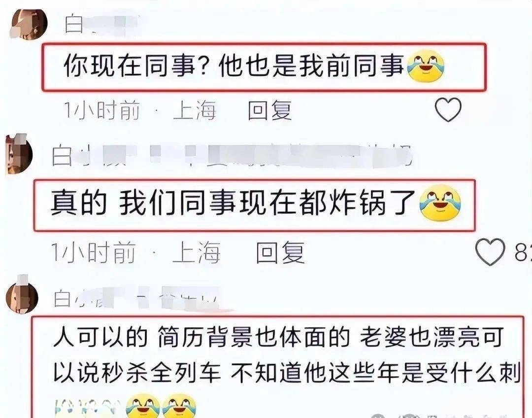The width and height of the screenshot is (532, 418).
Task: Like the comment about 同事现在都炸锅了
Action: [490, 251]
